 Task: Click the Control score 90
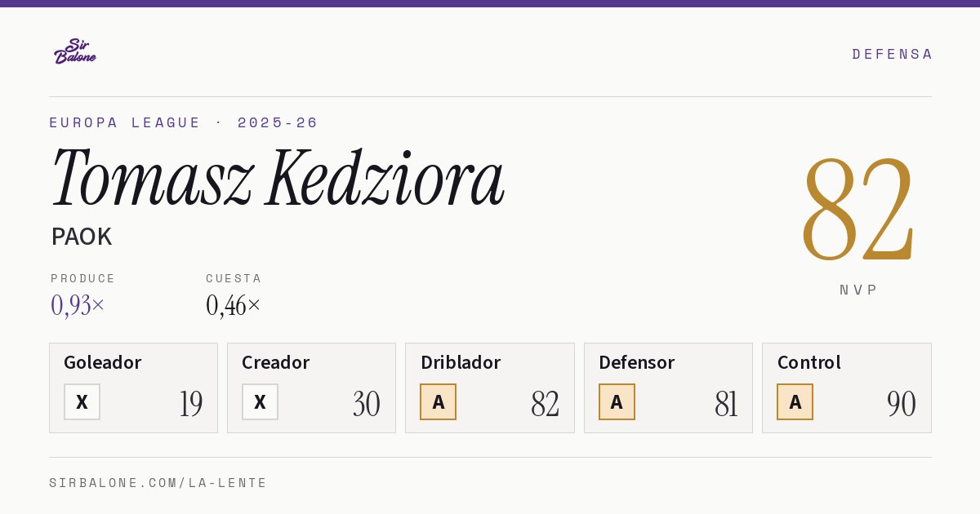tap(902, 404)
